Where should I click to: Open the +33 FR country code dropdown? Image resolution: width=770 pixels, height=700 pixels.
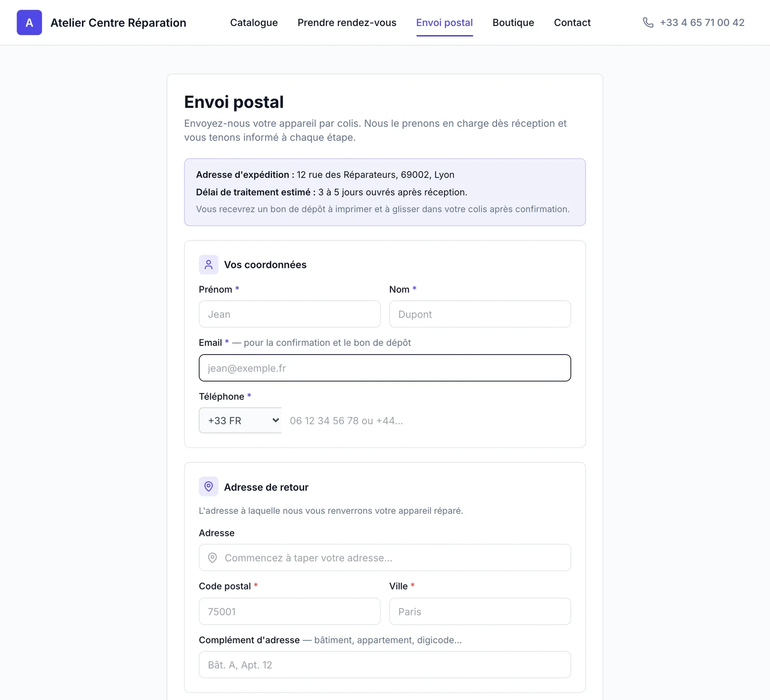click(x=240, y=420)
